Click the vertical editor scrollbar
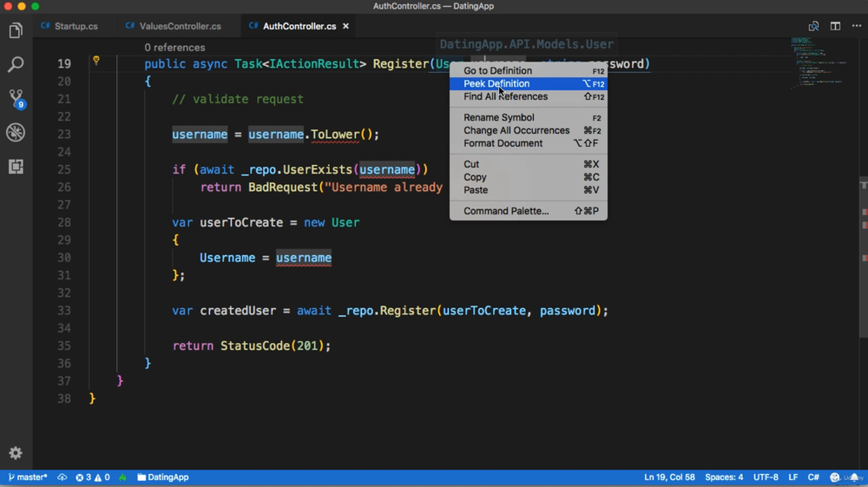Viewport: 868px width, 487px height. pyautogui.click(x=863, y=257)
